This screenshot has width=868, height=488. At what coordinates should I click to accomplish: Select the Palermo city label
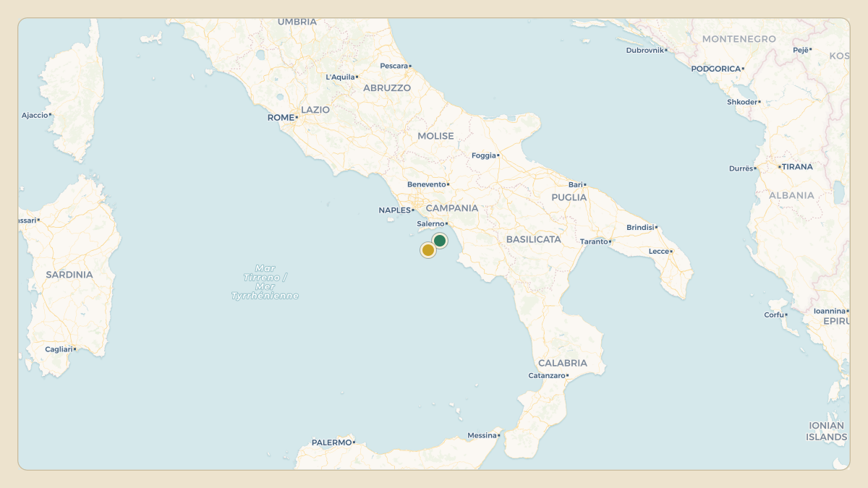(331, 442)
